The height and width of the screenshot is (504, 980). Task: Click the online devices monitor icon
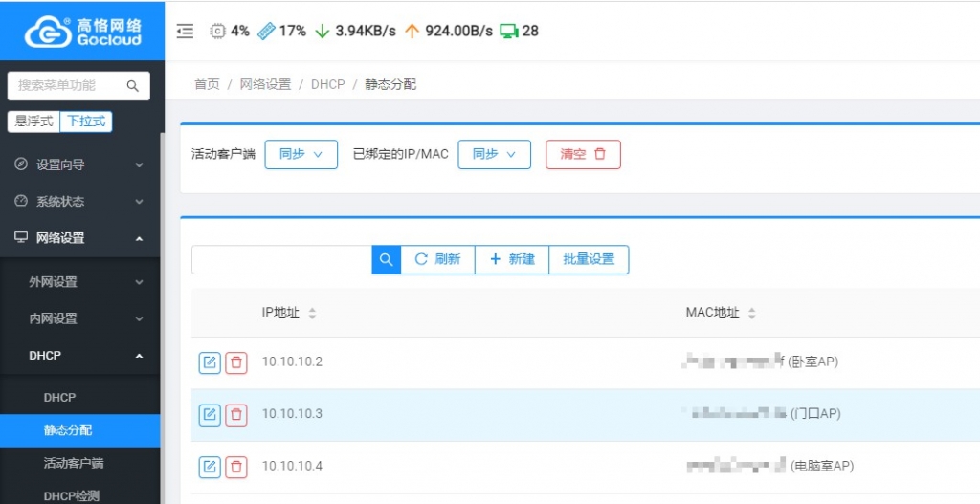509,31
